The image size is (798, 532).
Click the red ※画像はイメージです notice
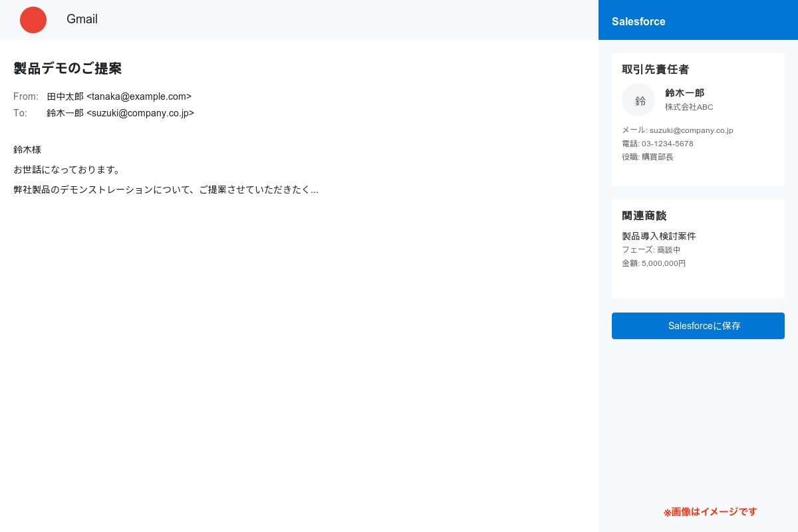coord(710,512)
